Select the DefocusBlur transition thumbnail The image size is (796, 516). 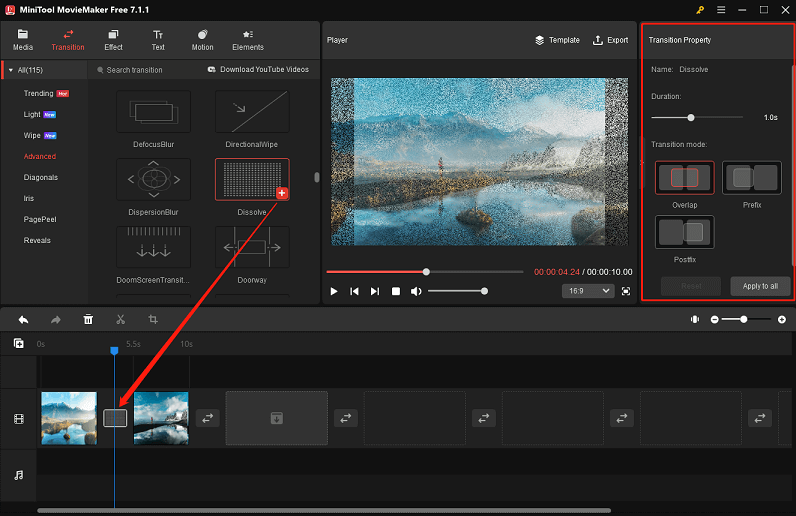[x=153, y=112]
